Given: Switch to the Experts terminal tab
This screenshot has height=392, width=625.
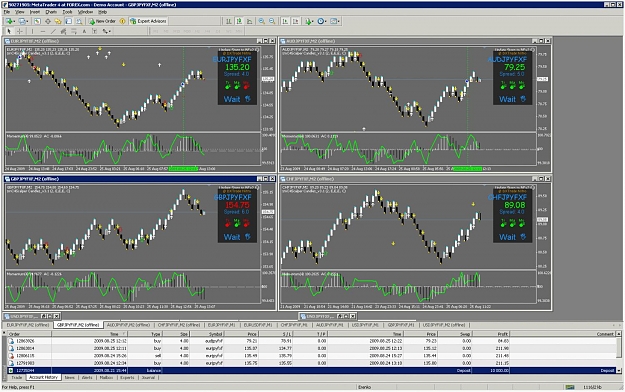Looking at the screenshot, I should tap(127, 377).
